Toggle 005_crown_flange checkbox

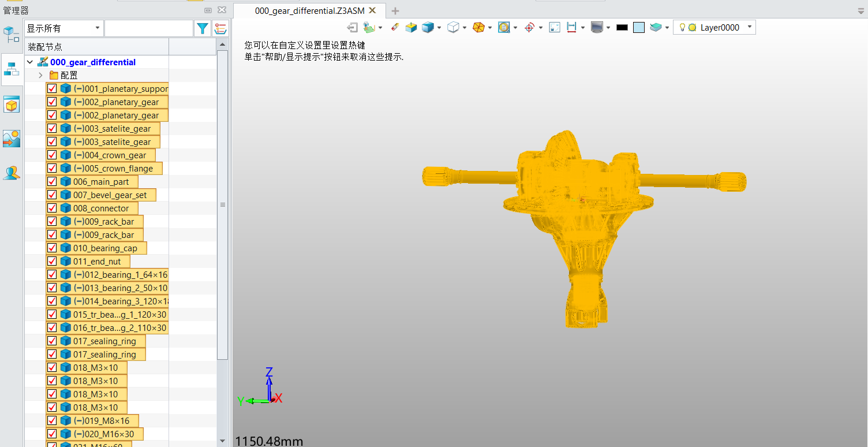point(52,168)
